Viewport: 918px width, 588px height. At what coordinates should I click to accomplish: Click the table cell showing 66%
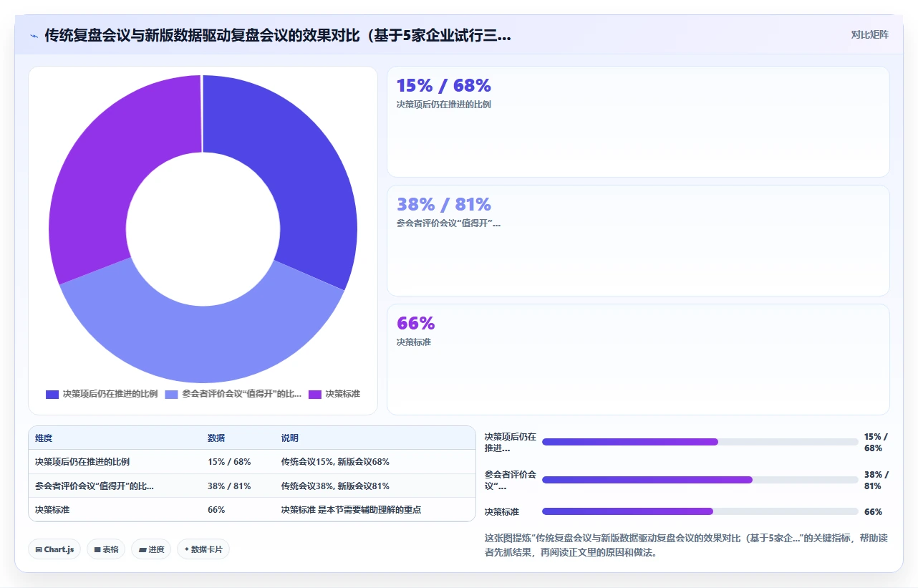(216, 509)
